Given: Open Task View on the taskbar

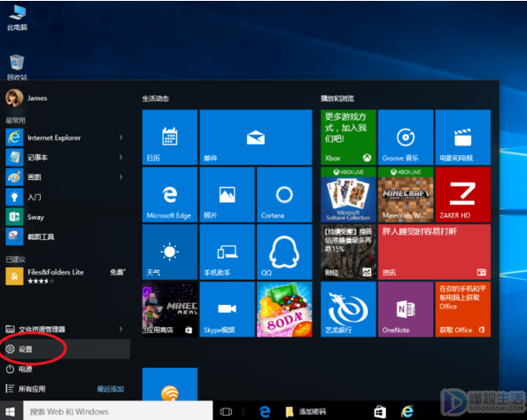Looking at the screenshot, I should point(226,412).
